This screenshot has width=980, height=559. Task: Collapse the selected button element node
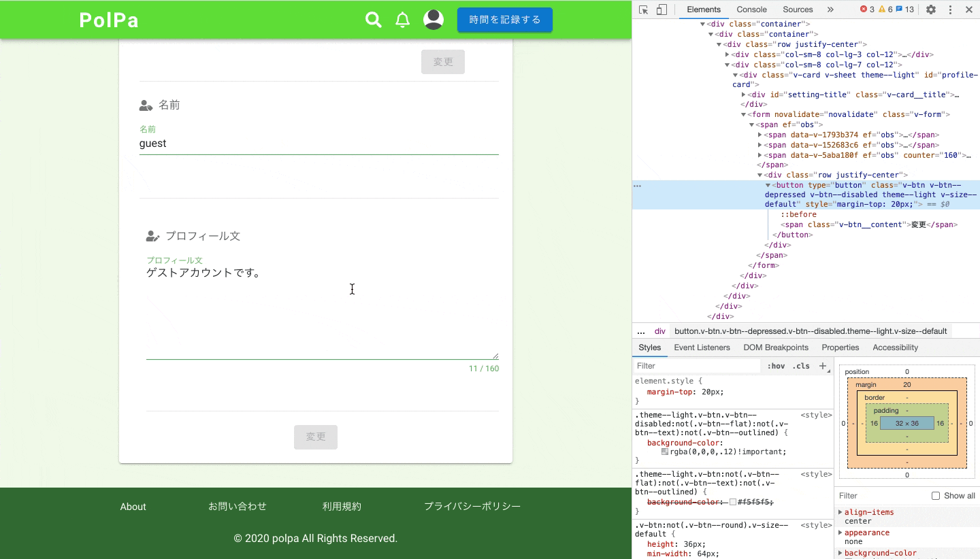click(x=768, y=185)
